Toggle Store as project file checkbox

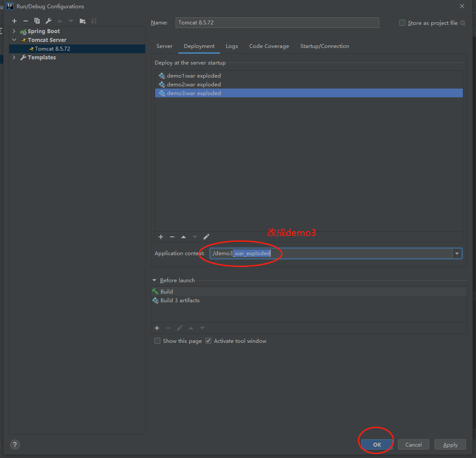click(402, 23)
